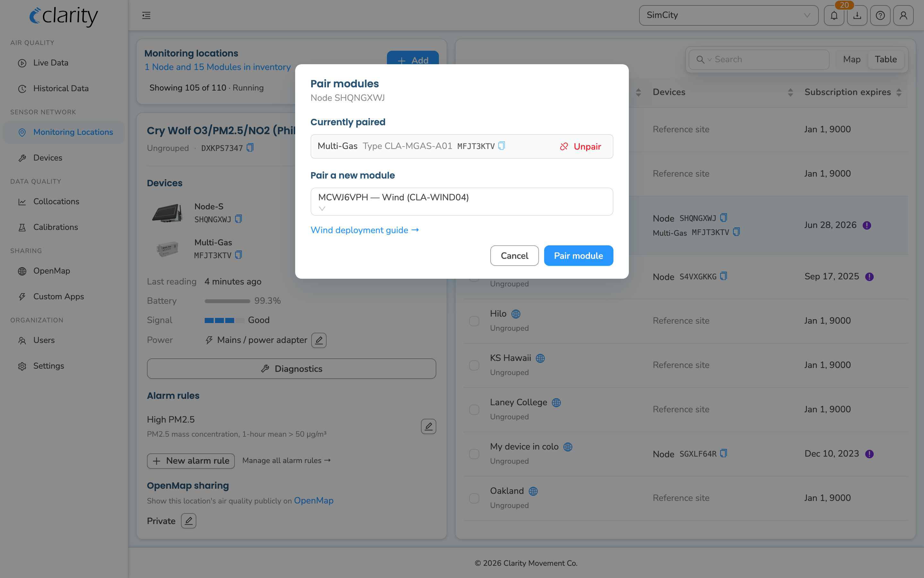Select the KS Hawaii row checkbox
924x578 pixels.
click(x=474, y=365)
